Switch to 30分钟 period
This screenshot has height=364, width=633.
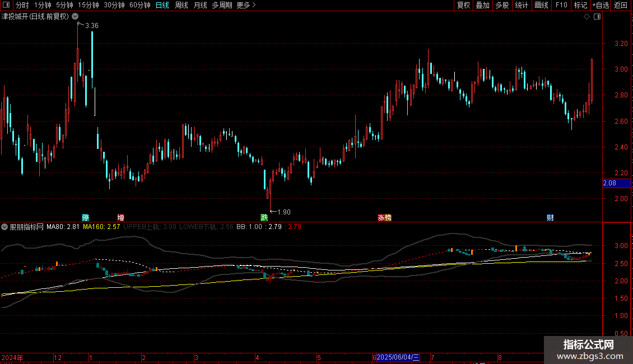point(114,5)
